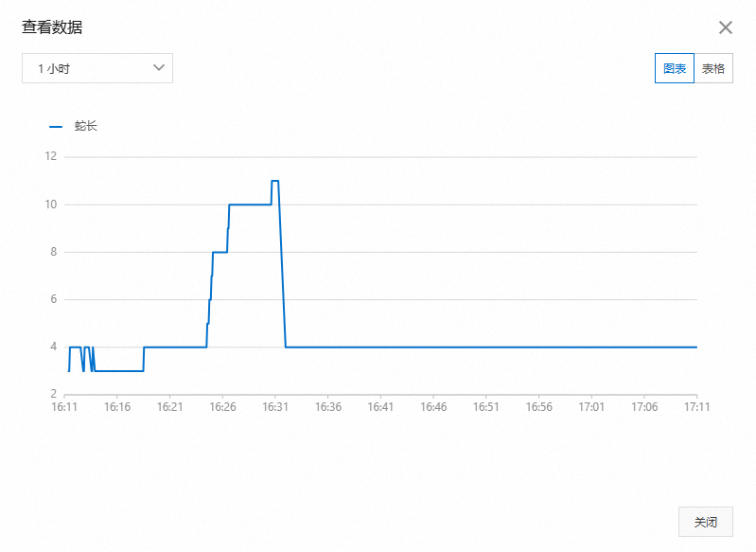Close the 查看数据 dialog with X icon

725,27
